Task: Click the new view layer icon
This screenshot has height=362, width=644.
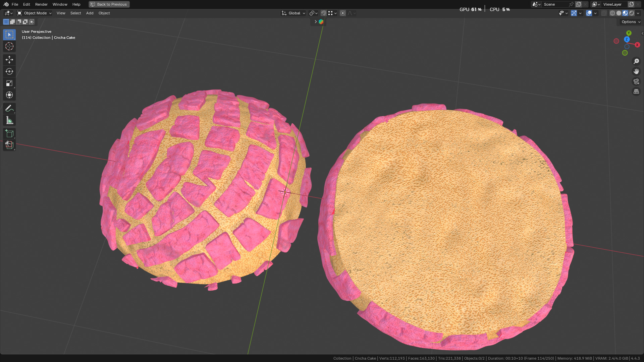Action: pos(631,4)
